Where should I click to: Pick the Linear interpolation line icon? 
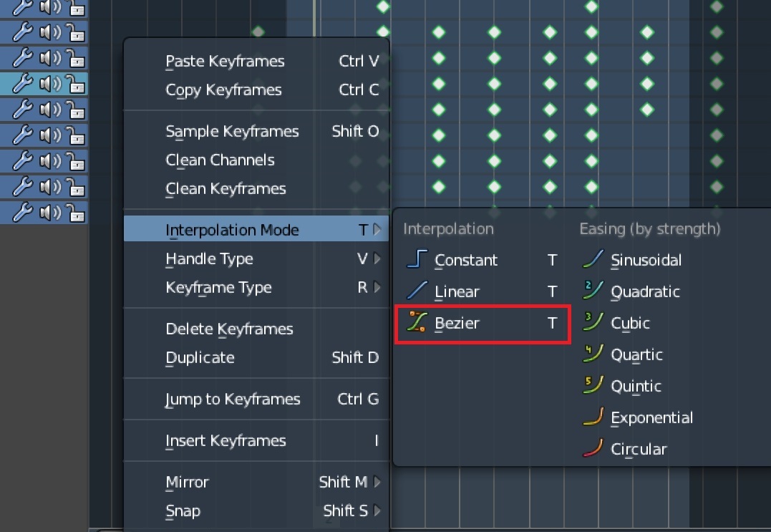[x=417, y=291]
